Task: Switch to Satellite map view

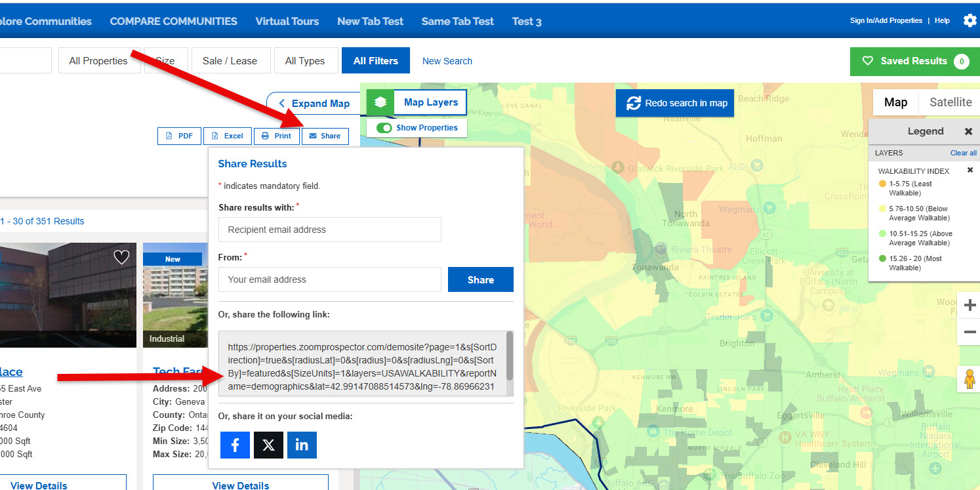Action: coord(949,102)
